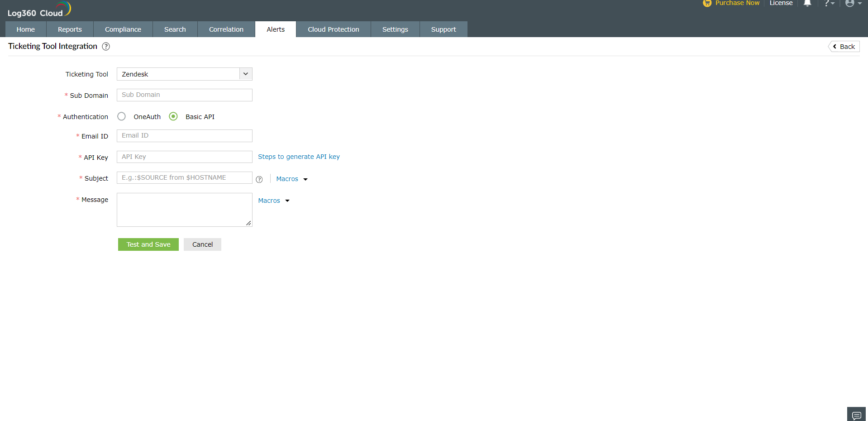868x421 pixels.
Task: Open the help icon beside Ticketing Tool Integration
Action: [105, 46]
